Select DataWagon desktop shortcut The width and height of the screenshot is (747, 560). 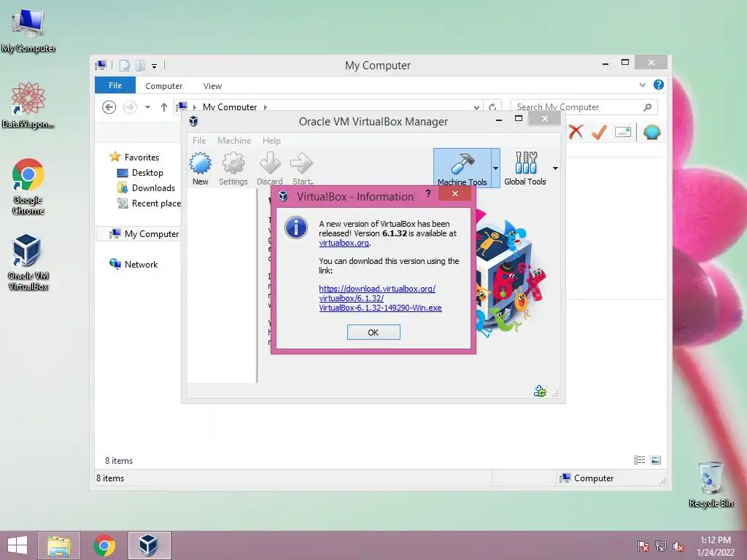pyautogui.click(x=28, y=106)
